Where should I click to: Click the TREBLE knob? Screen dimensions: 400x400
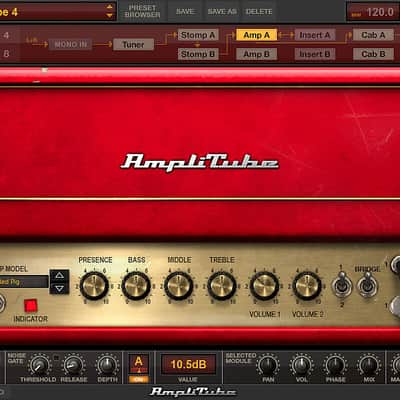pos(222,286)
